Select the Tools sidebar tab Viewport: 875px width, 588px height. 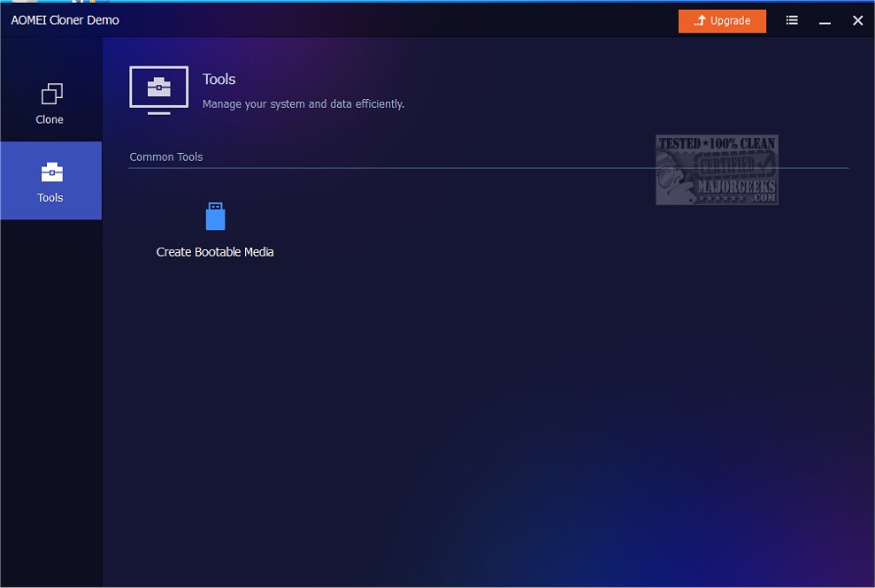click(50, 180)
